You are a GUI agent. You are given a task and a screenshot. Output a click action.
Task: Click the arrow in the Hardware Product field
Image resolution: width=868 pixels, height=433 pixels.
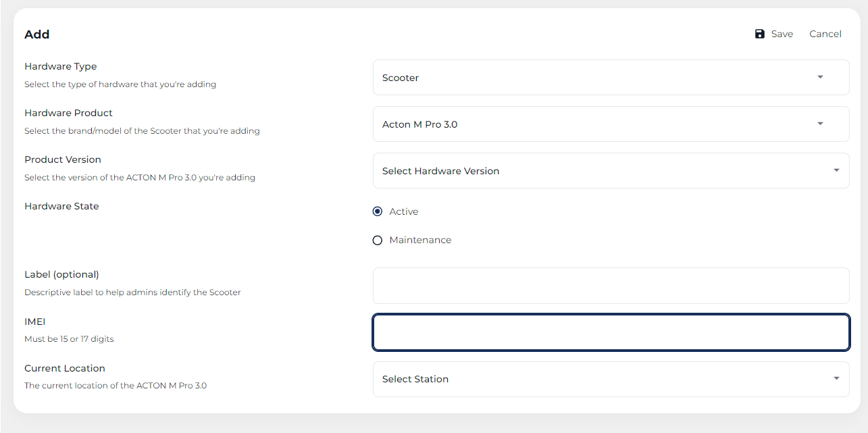tap(820, 124)
